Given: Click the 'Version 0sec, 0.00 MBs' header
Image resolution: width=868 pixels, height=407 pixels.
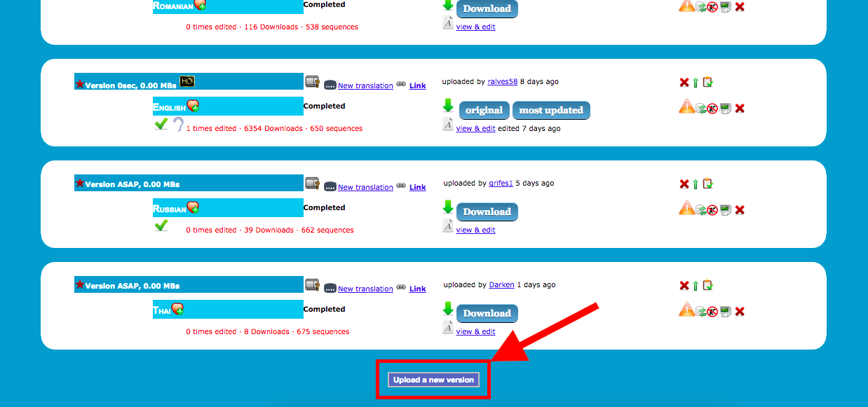Looking at the screenshot, I should click(x=132, y=85).
